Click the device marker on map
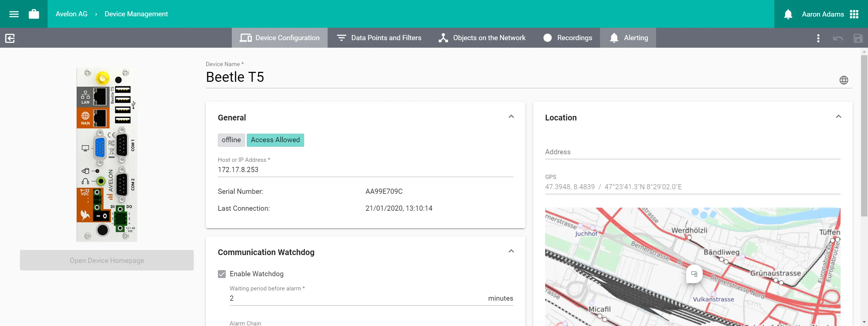Viewport: 868px width, 326px height. [694, 274]
